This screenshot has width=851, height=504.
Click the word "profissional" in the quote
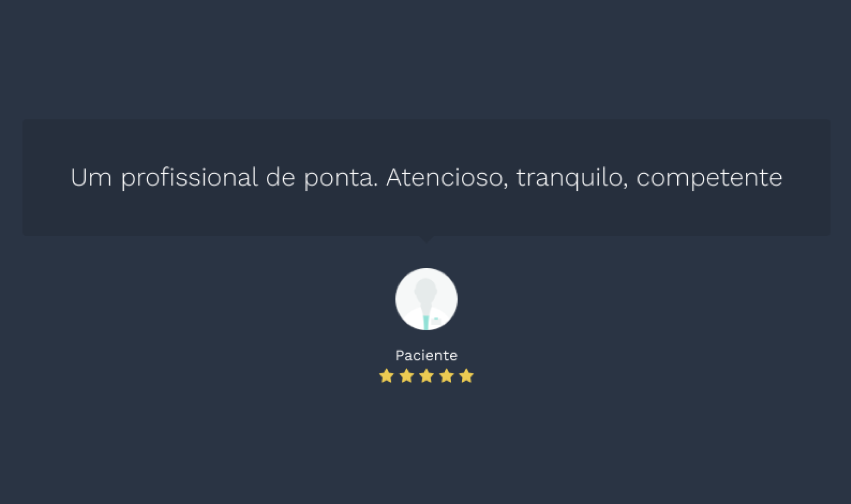tap(189, 178)
